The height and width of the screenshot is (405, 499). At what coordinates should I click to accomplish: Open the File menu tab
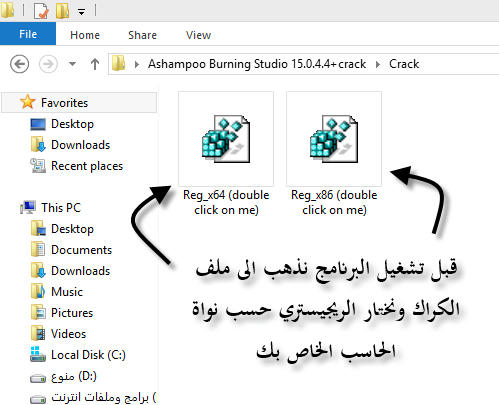(x=28, y=34)
